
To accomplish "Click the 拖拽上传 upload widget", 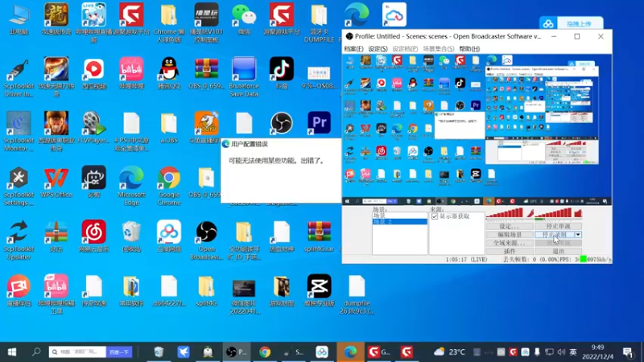I will pos(572,23).
